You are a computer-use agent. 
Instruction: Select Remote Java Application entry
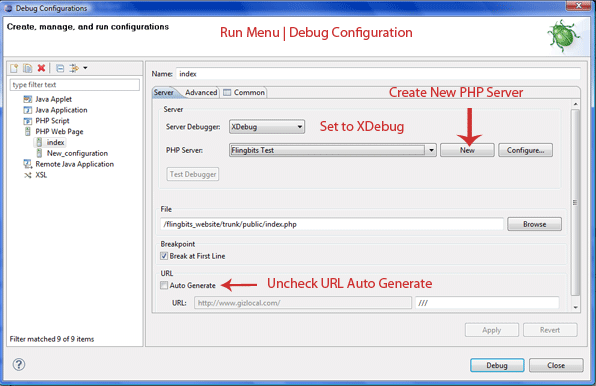point(74,164)
